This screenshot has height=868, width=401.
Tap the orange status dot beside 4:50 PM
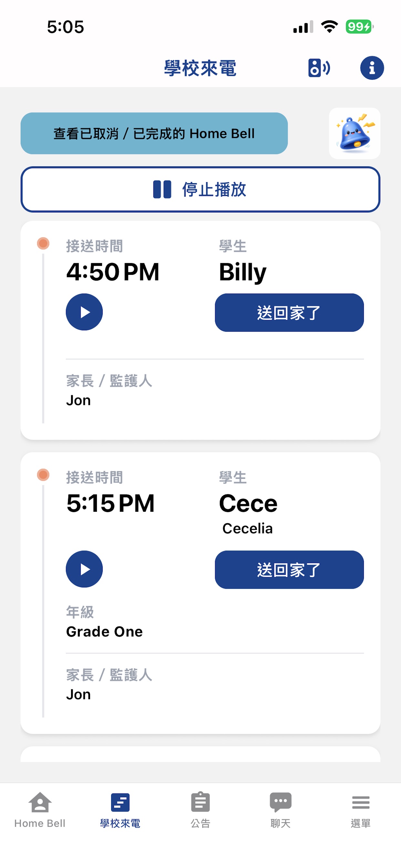pyautogui.click(x=43, y=243)
